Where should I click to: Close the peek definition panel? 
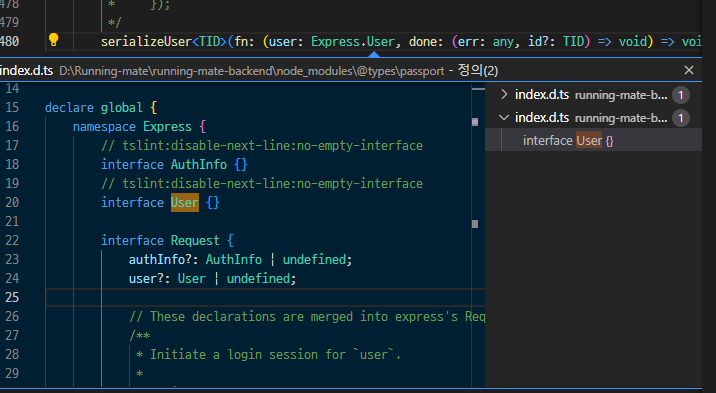pos(689,70)
